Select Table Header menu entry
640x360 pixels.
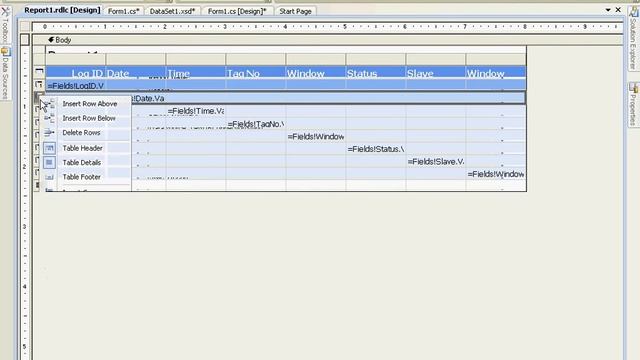pyautogui.click(x=82, y=148)
